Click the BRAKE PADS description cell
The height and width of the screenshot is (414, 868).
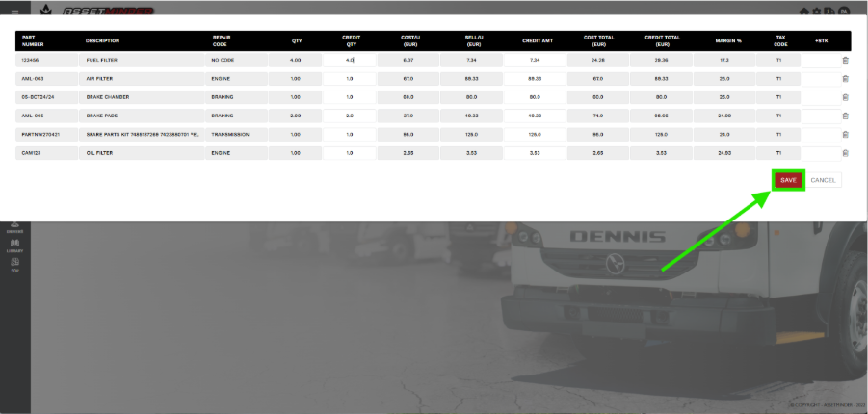(143, 116)
